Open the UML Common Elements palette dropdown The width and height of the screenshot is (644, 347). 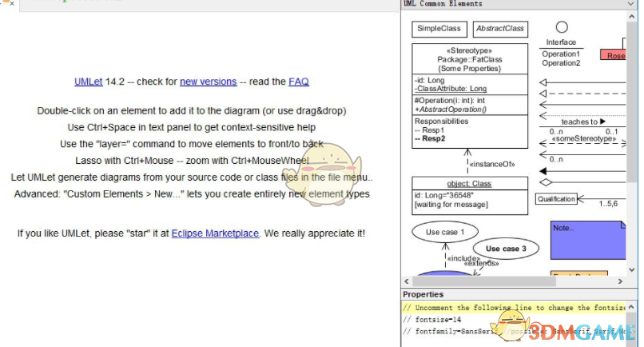point(630,4)
